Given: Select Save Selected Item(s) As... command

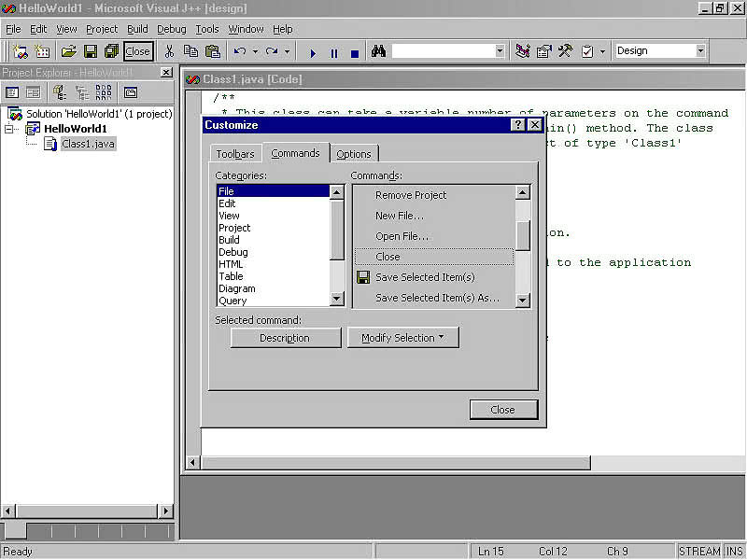Looking at the screenshot, I should pos(434,298).
